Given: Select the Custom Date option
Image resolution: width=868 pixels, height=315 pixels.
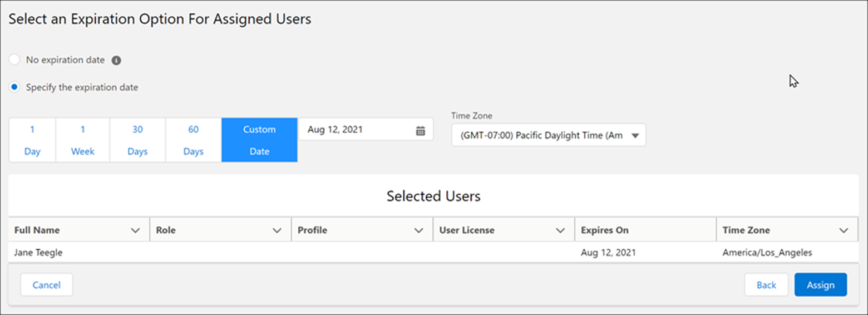Looking at the screenshot, I should pyautogui.click(x=259, y=140).
